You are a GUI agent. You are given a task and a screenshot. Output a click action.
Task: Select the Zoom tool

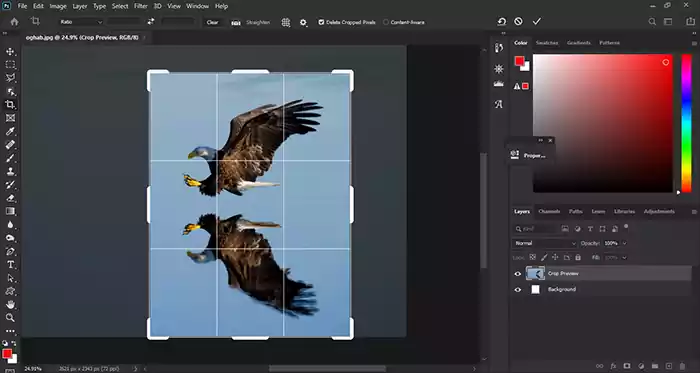pos(10,318)
